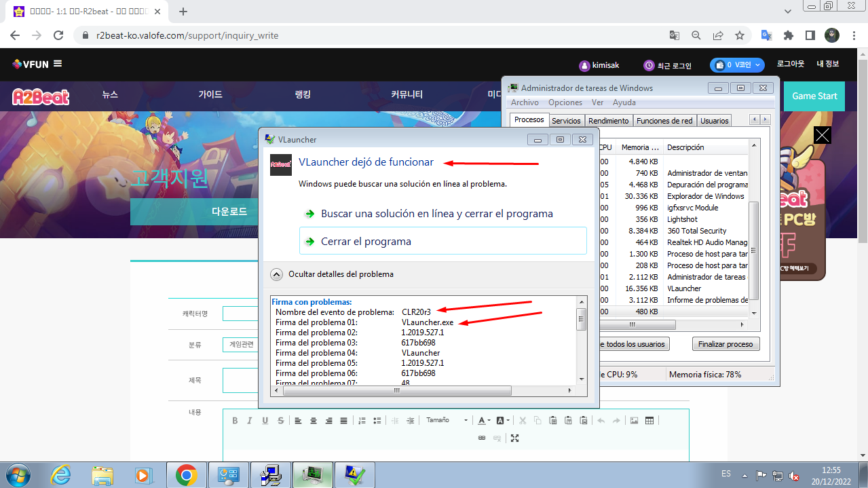This screenshot has width=868, height=488.
Task: Open Chrome three-dot menu
Action: point(854,35)
